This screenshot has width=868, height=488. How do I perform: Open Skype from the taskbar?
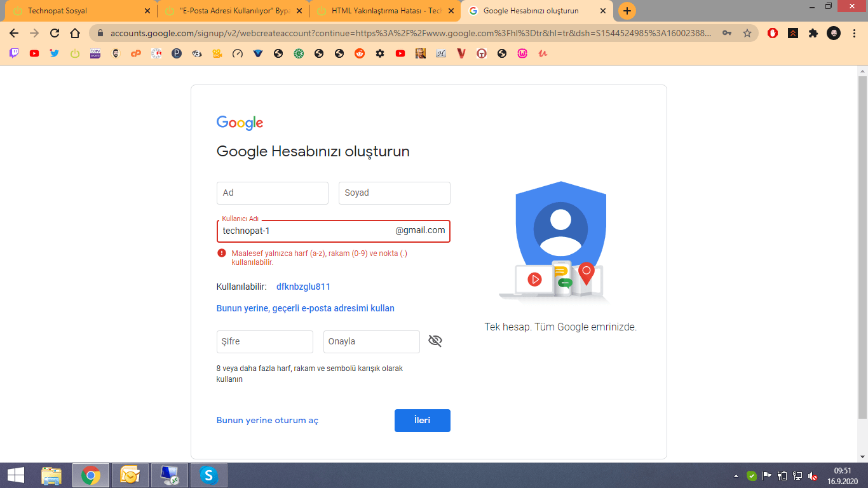coord(208,475)
